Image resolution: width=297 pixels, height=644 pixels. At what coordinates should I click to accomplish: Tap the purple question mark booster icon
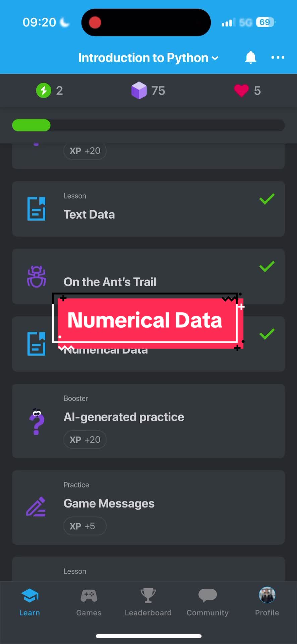(x=37, y=421)
